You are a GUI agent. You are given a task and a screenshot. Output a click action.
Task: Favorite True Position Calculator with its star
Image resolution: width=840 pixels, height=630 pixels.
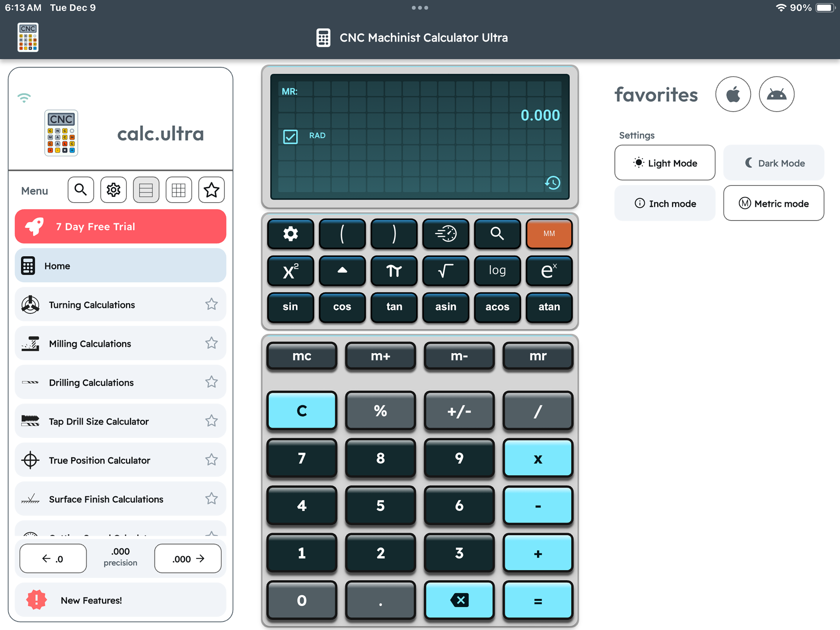tap(212, 459)
